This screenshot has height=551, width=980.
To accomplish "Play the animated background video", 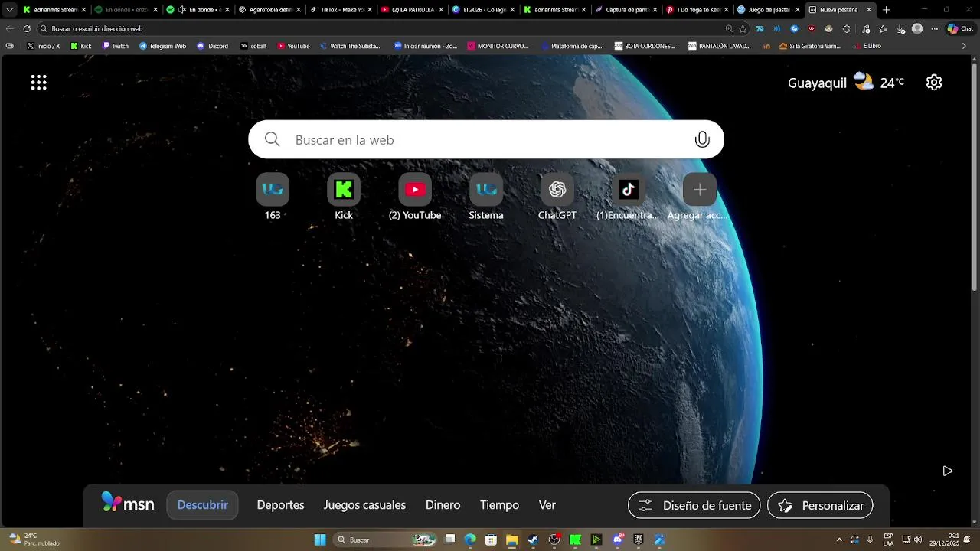I will pos(947,471).
